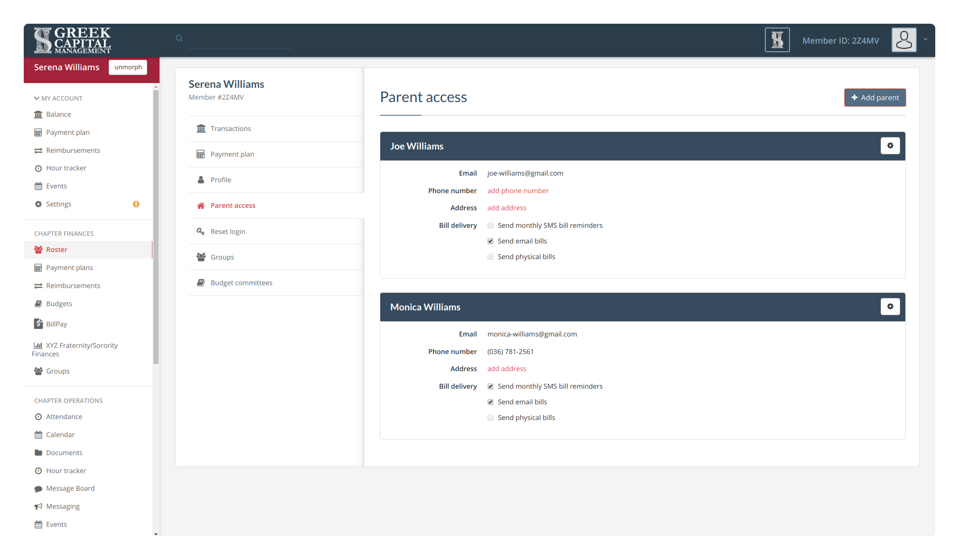The height and width of the screenshot is (560, 959).
Task: Click the gear icon for Joe Williams
Action: (x=890, y=145)
